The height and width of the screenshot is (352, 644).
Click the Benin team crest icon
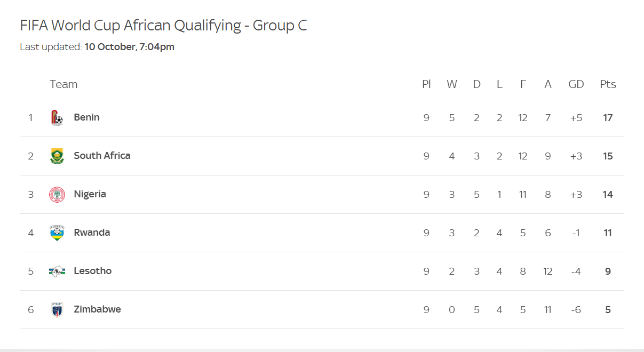(x=57, y=117)
